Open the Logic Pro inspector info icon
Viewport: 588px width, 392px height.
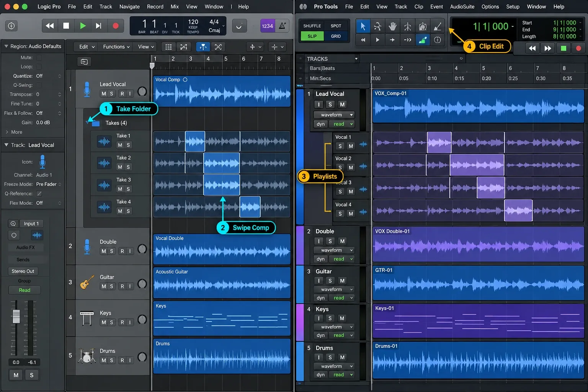coord(11,26)
